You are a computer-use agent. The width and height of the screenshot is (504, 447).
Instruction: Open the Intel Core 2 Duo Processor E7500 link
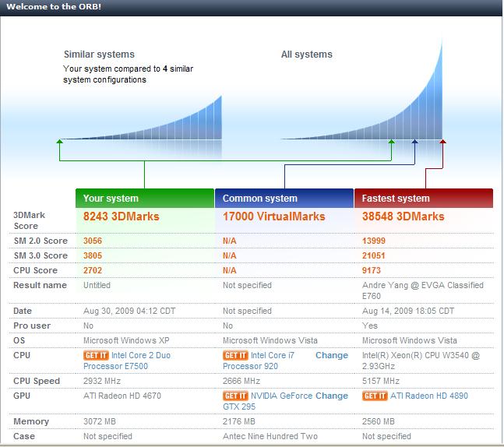[x=127, y=361]
